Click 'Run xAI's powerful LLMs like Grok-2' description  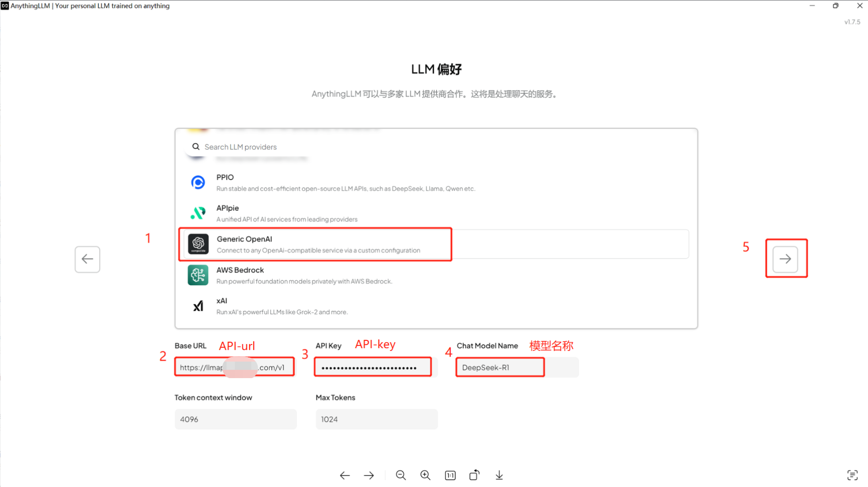pos(282,312)
